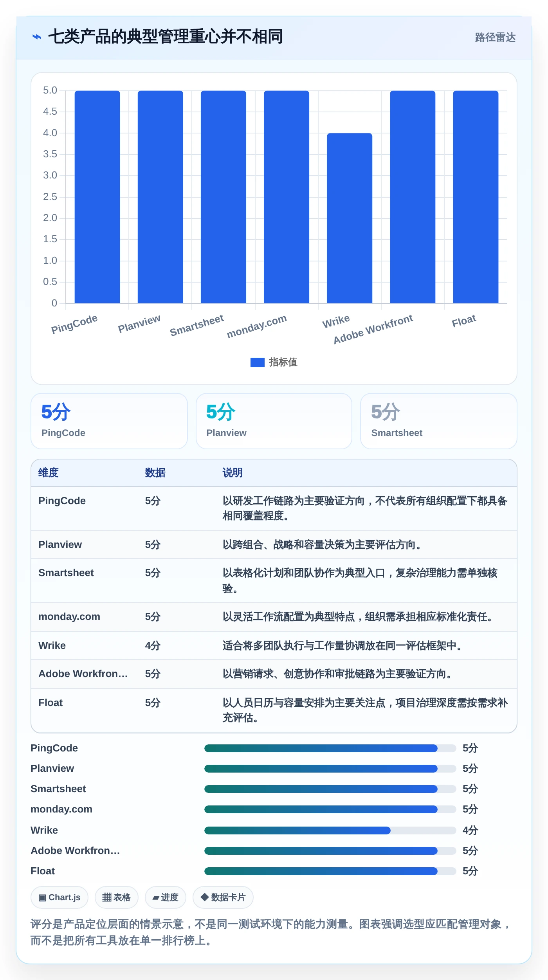This screenshot has width=548, height=980.
Task: Click the 表格 tag chip
Action: coord(117,897)
